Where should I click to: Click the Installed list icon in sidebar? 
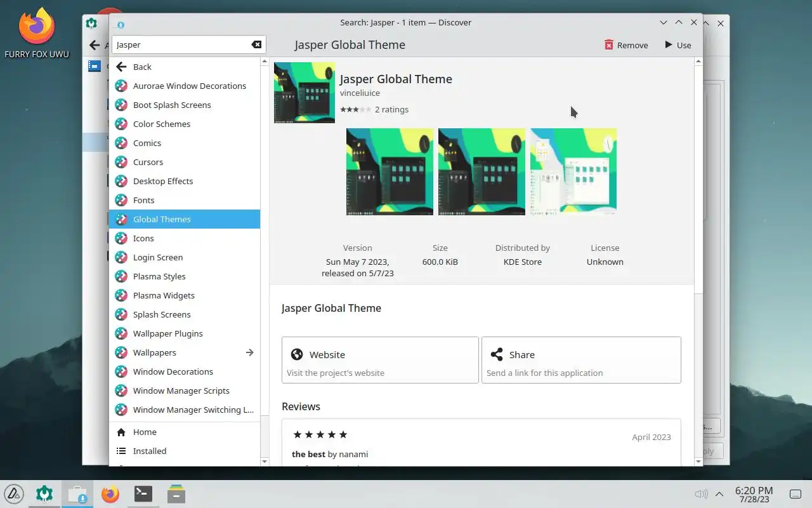click(x=121, y=451)
